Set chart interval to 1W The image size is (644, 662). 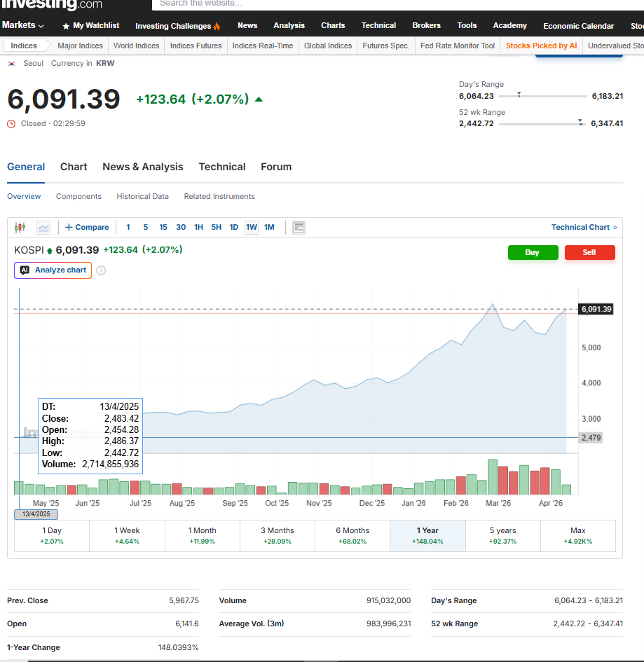pyautogui.click(x=252, y=227)
